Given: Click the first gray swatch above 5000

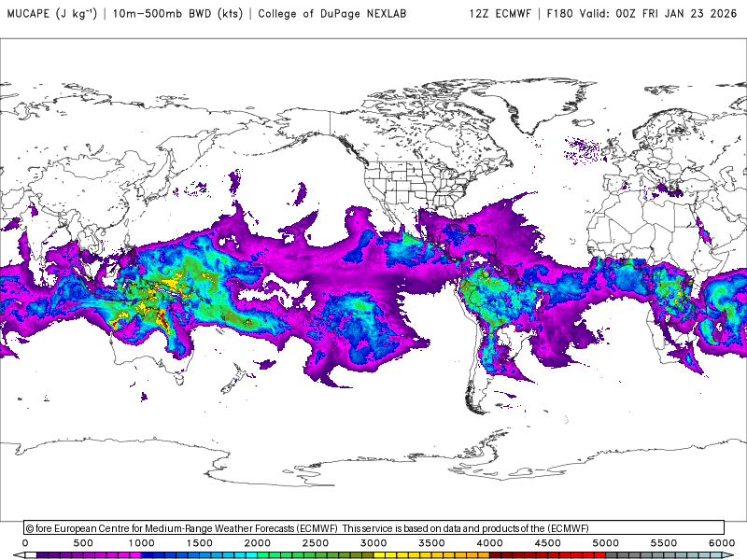Looking at the screenshot, I should 612,555.
